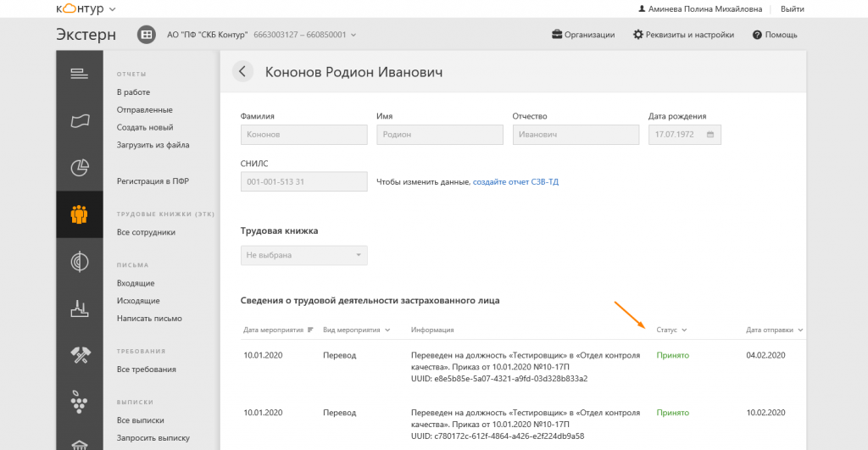Click the СНИЛС field 001-001-513 31
The height and width of the screenshot is (450, 868).
click(x=304, y=181)
